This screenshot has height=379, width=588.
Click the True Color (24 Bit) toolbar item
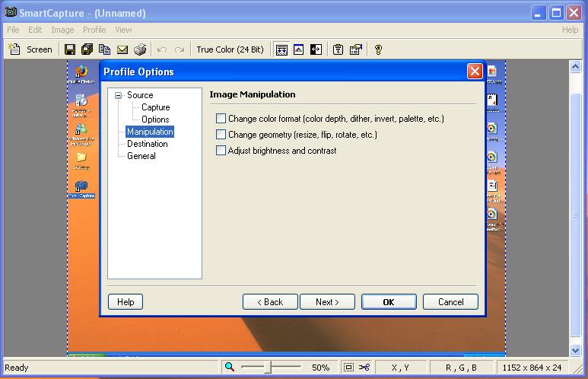(x=230, y=49)
